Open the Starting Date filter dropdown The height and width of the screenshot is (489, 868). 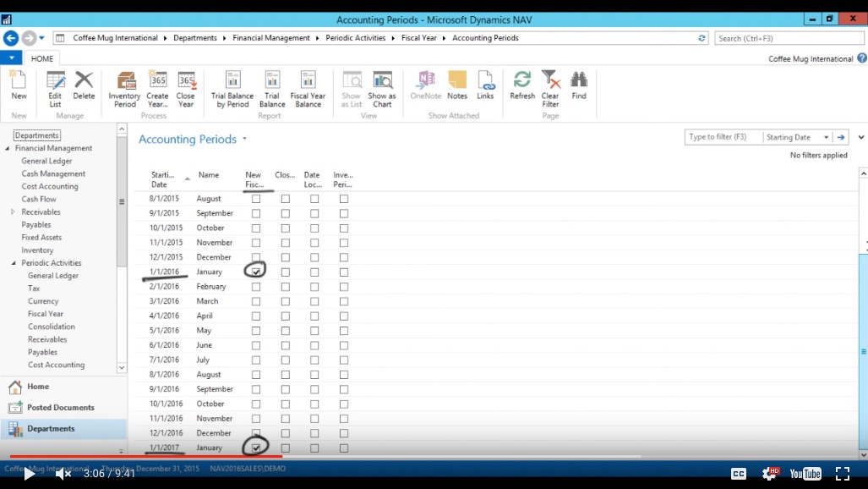[x=826, y=137]
